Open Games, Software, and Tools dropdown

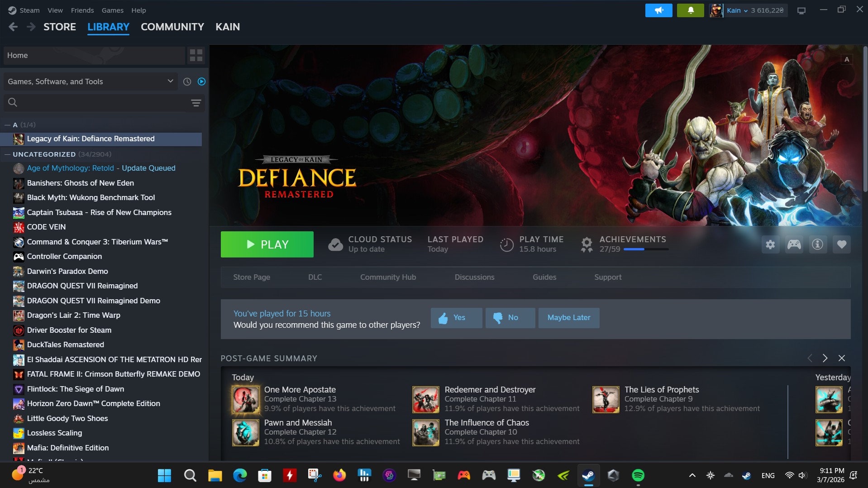(x=91, y=81)
